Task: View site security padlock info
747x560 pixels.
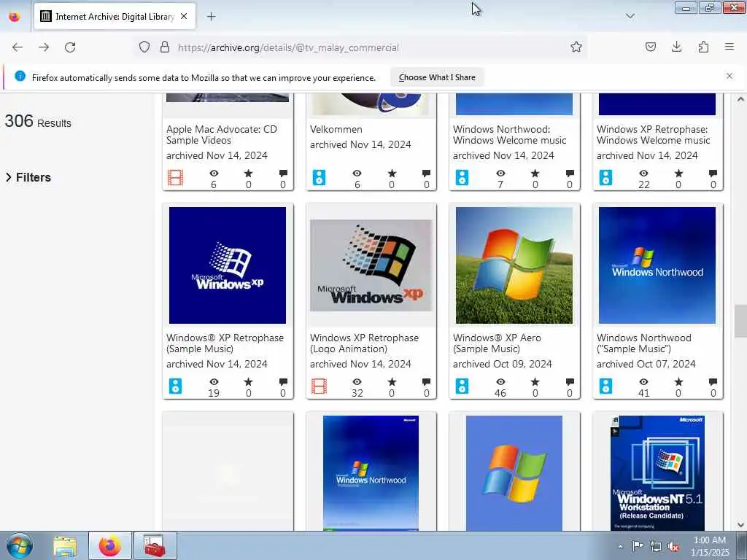Action: [x=165, y=47]
